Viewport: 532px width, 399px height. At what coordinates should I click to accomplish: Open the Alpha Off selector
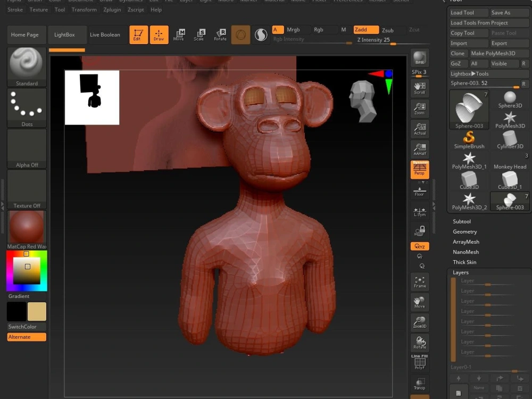(x=27, y=148)
